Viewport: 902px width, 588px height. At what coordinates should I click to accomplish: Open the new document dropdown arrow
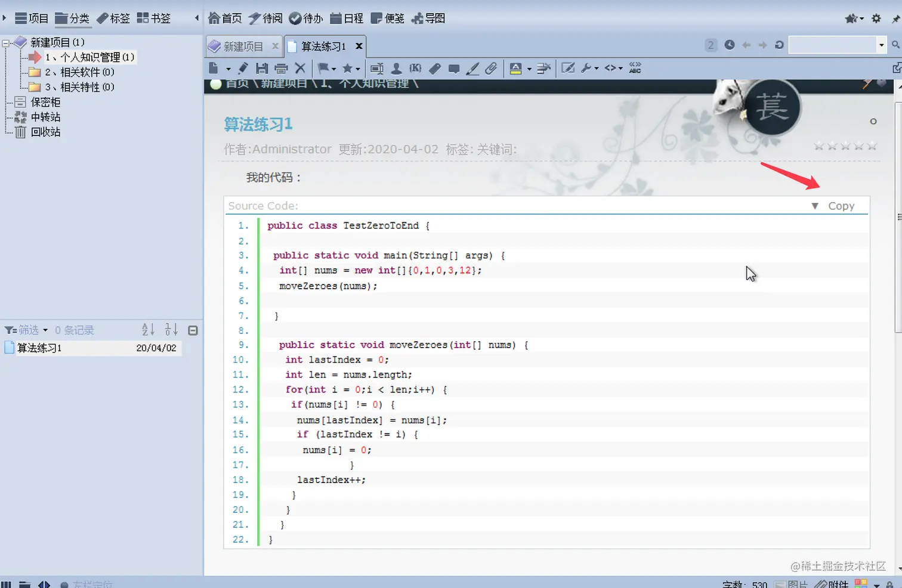pyautogui.click(x=228, y=69)
